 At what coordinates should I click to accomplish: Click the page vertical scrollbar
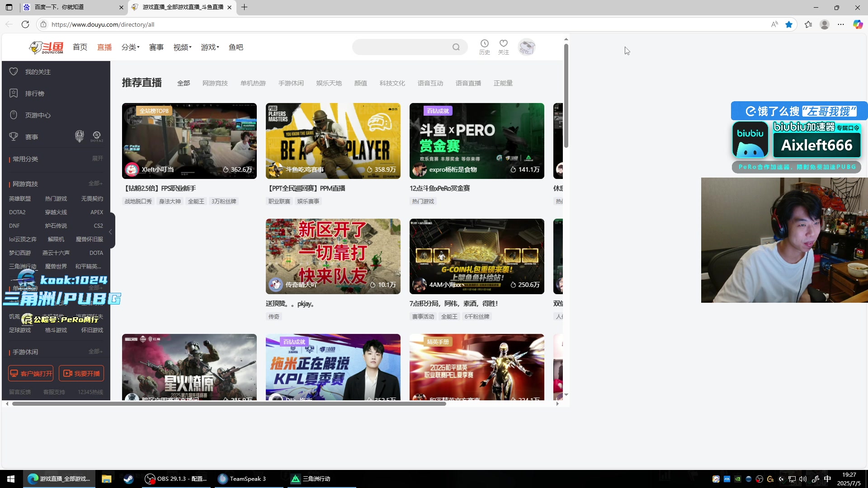(566, 96)
